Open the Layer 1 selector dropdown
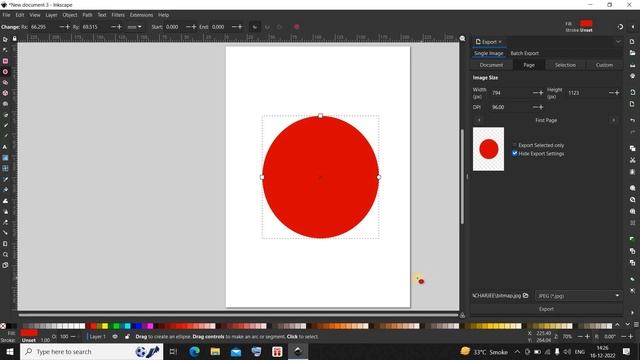The image size is (640, 360). [97, 337]
